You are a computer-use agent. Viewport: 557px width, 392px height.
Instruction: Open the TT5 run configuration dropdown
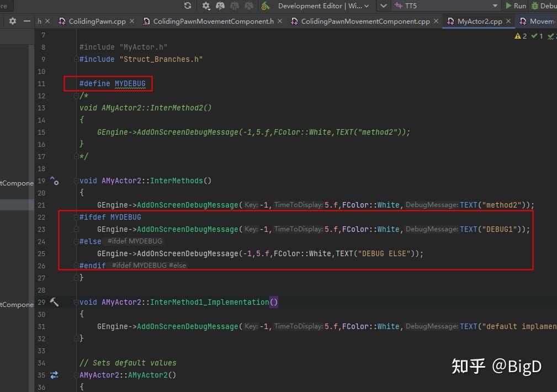pos(446,6)
